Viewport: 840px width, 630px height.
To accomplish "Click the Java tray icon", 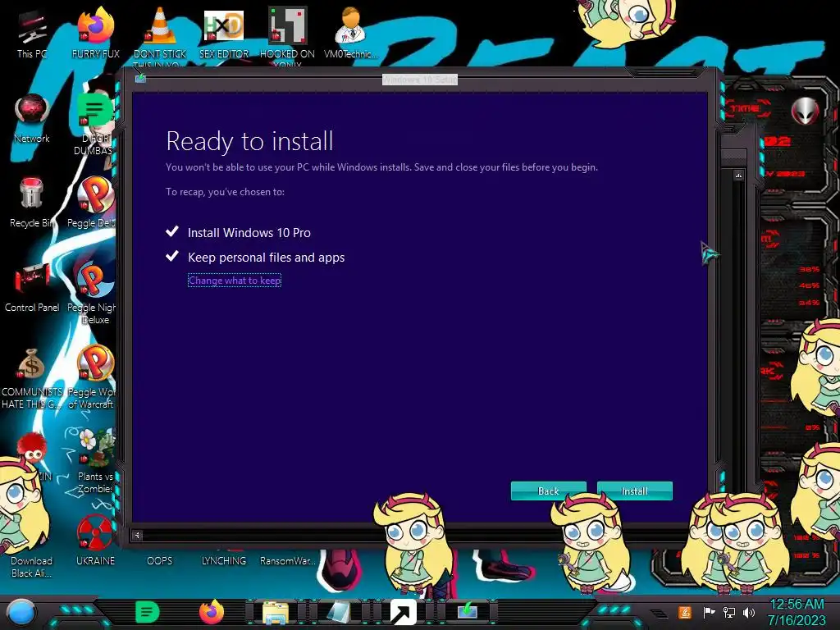I will (685, 612).
